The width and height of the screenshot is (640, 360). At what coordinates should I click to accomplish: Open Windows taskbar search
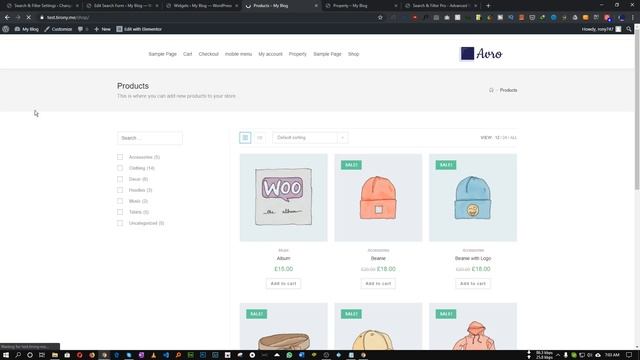coord(18,355)
